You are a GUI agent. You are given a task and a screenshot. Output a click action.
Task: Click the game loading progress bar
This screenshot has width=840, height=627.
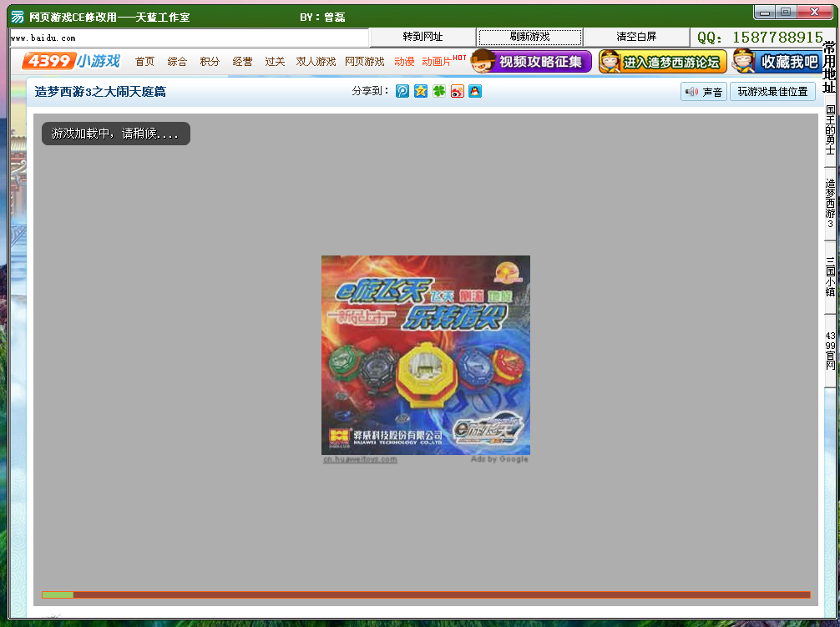[x=426, y=594]
